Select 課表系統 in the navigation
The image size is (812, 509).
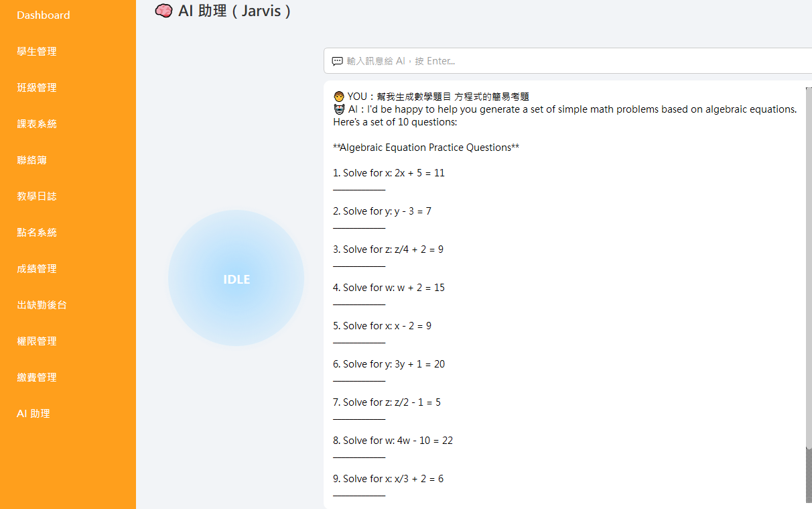tap(37, 123)
